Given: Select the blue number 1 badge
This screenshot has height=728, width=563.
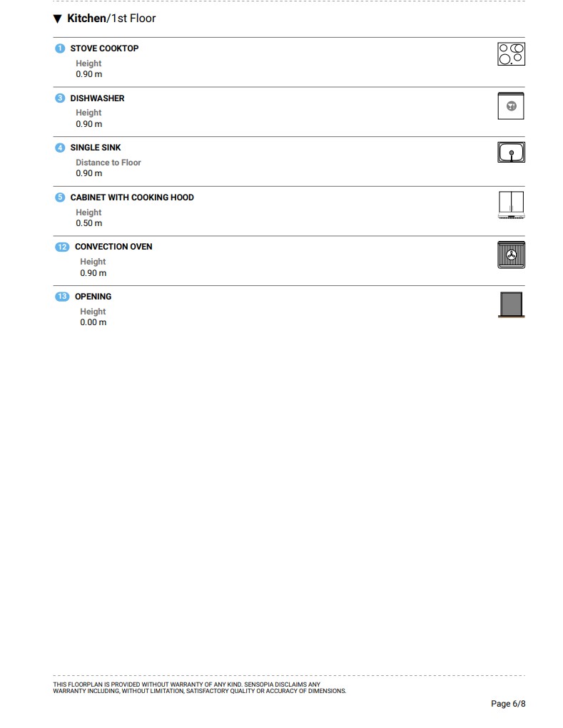Looking at the screenshot, I should point(60,48).
